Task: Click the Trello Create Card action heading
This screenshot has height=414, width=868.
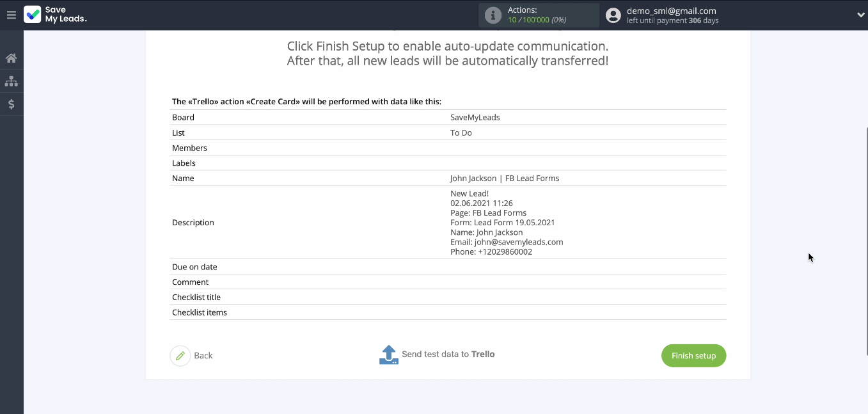Action: (x=306, y=102)
